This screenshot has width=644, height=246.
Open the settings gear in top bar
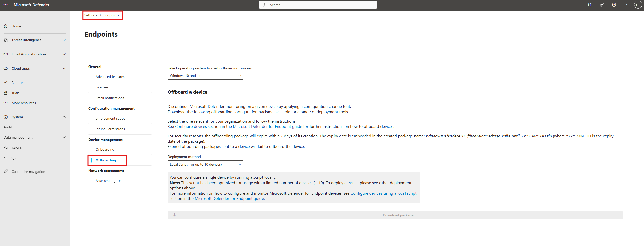tap(614, 5)
